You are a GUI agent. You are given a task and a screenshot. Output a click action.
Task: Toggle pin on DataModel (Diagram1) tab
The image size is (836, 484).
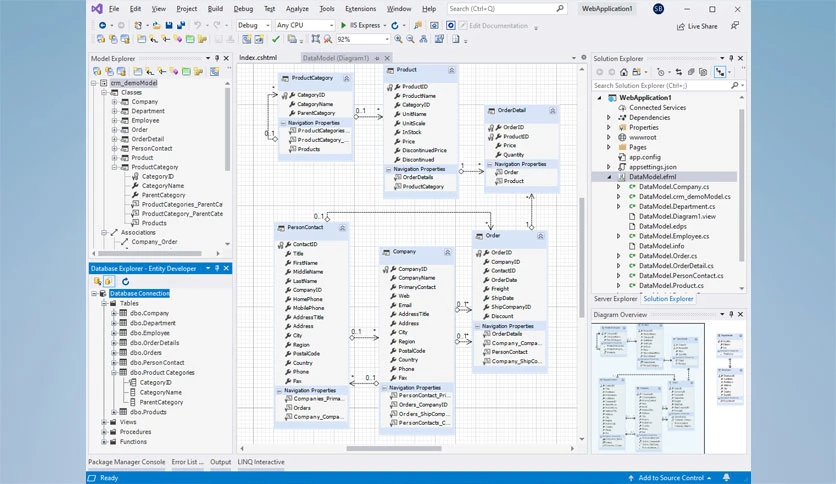click(x=377, y=58)
